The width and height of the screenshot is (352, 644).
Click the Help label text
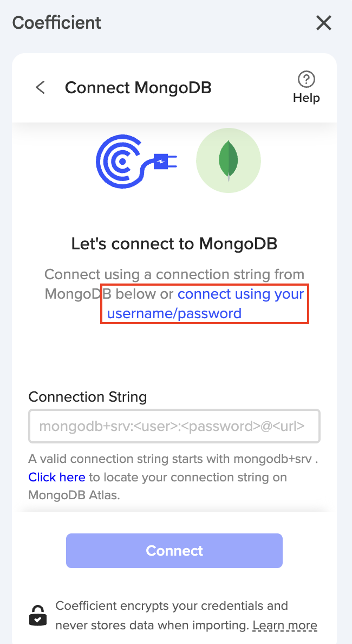(307, 98)
